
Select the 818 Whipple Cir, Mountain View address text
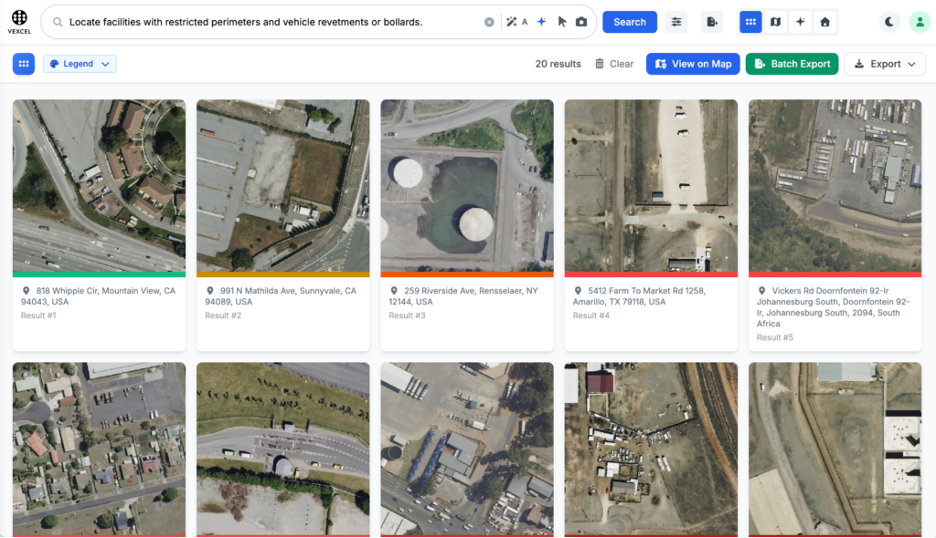98,296
